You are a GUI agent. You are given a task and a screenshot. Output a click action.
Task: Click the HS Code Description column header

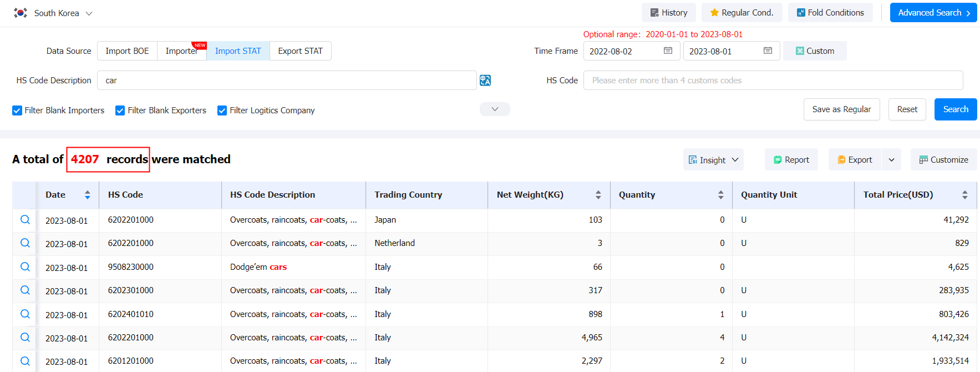[x=293, y=195]
